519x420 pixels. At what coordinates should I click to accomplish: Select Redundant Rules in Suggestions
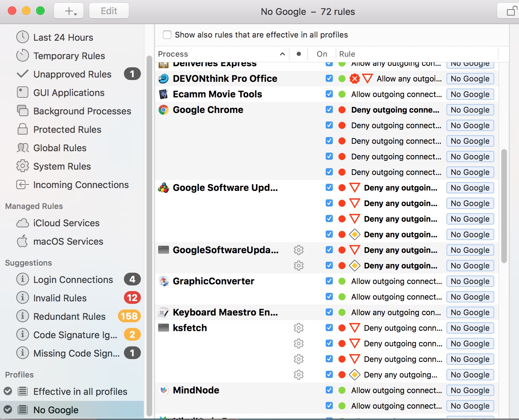[69, 316]
